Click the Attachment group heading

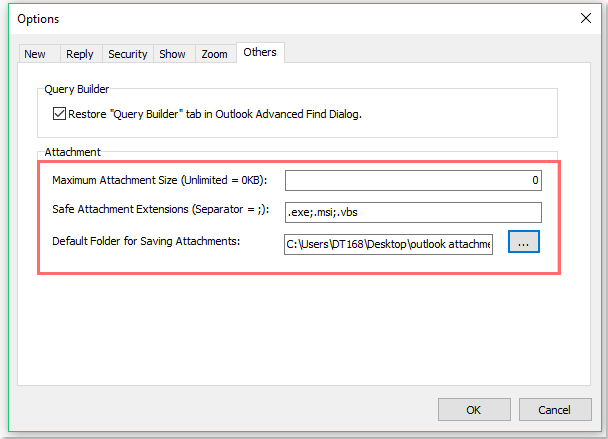73,154
